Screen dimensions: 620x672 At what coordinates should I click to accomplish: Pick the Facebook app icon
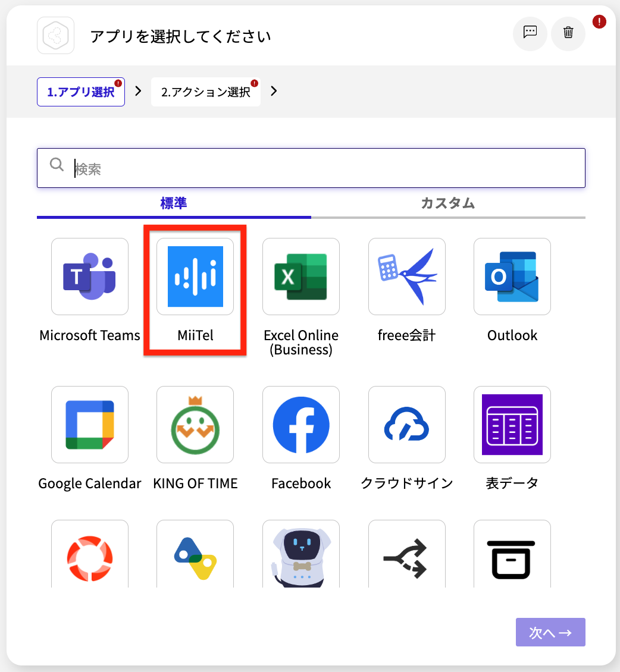301,425
